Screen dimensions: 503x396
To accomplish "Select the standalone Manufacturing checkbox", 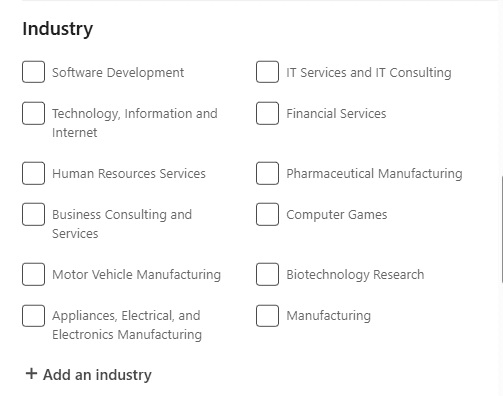I will coord(267,316).
